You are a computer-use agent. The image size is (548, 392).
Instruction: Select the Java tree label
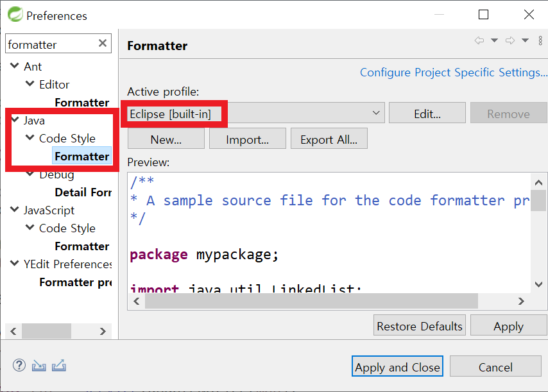[x=34, y=121]
